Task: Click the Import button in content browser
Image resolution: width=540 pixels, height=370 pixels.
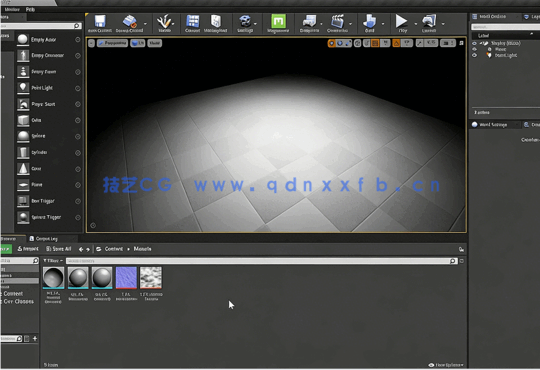Action: point(28,249)
